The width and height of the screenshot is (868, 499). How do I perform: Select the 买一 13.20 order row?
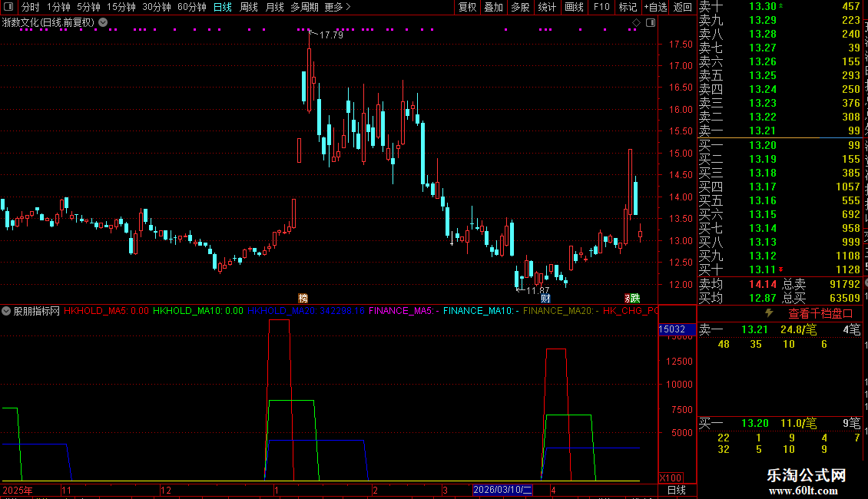click(780, 146)
